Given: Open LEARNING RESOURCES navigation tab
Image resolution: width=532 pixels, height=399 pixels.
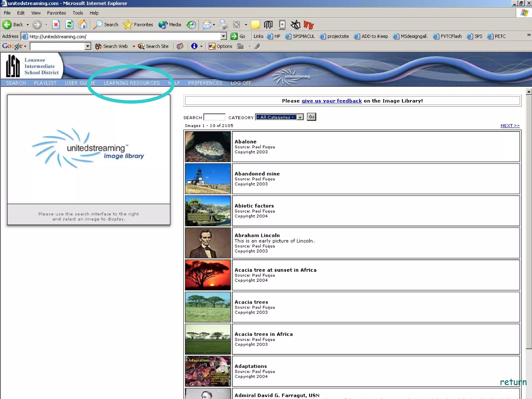Looking at the screenshot, I should [132, 83].
